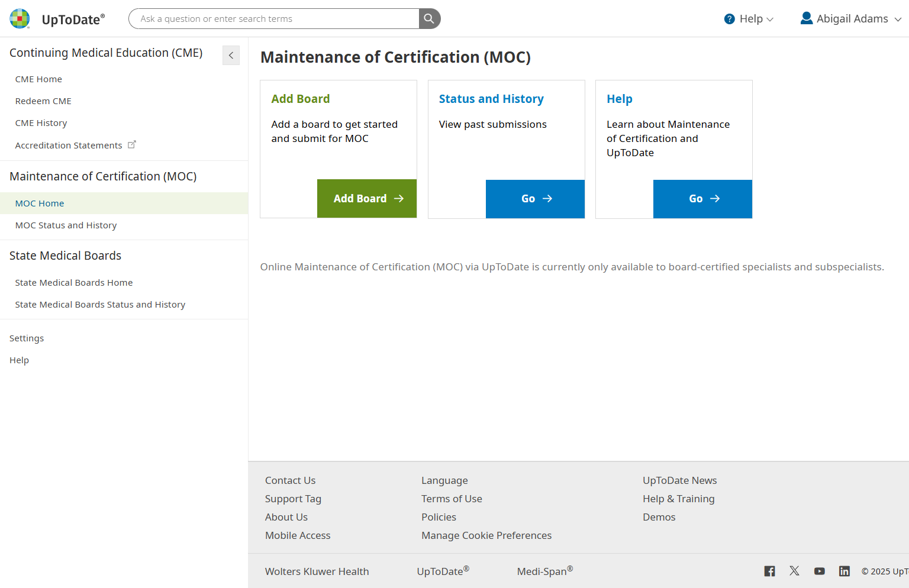Click the About Us footer link
Screen dimensions: 909x588
pos(286,517)
